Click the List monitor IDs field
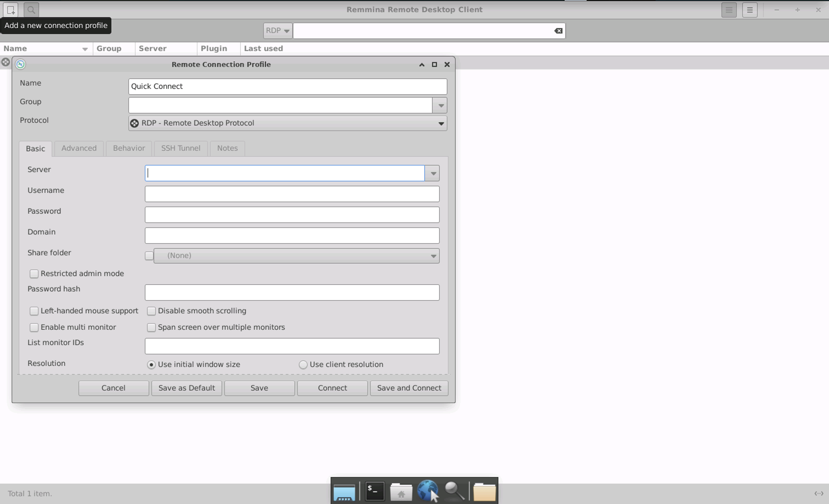Image resolution: width=829 pixels, height=504 pixels. [292, 346]
